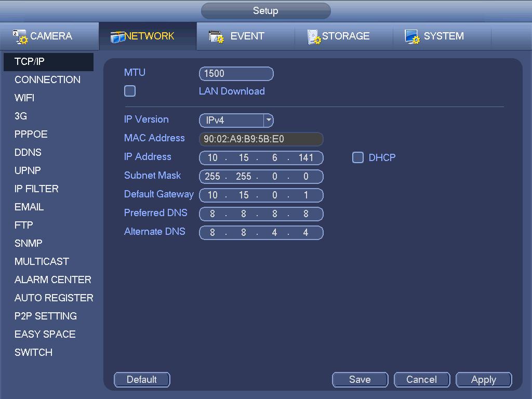Open WIFI settings in sidebar
The width and height of the screenshot is (532, 399).
click(24, 98)
